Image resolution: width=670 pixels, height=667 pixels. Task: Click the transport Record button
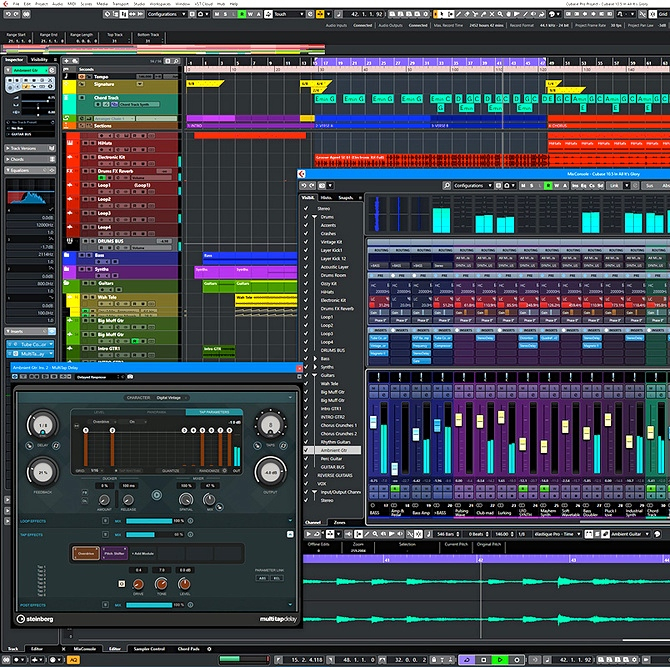(516, 660)
